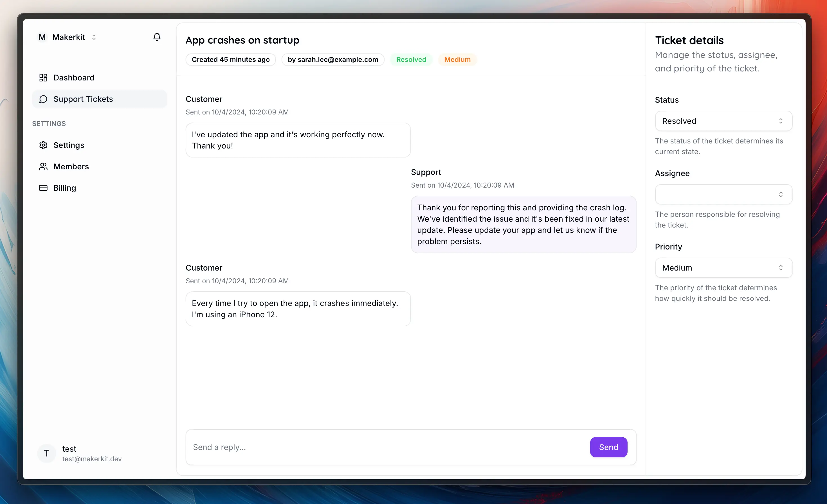Go to Dashboard in the sidebar

coord(74,78)
